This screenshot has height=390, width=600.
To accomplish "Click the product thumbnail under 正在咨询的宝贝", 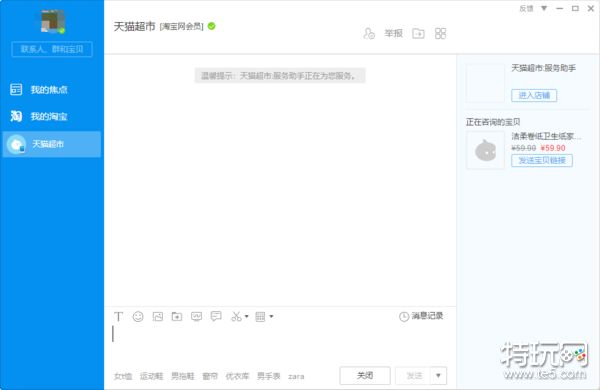I will click(x=485, y=150).
